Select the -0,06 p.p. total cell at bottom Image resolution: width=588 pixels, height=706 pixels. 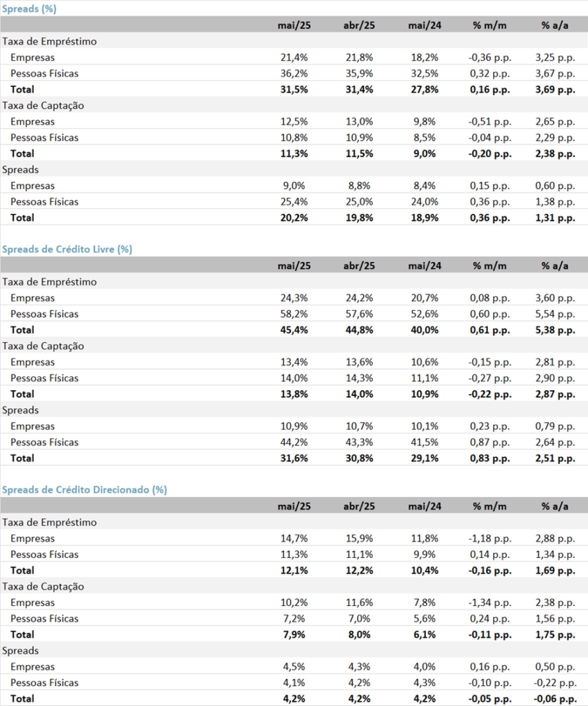point(555,699)
